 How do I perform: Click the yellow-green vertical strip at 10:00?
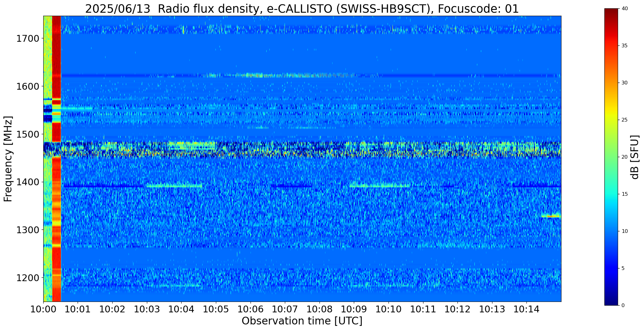click(48, 159)
